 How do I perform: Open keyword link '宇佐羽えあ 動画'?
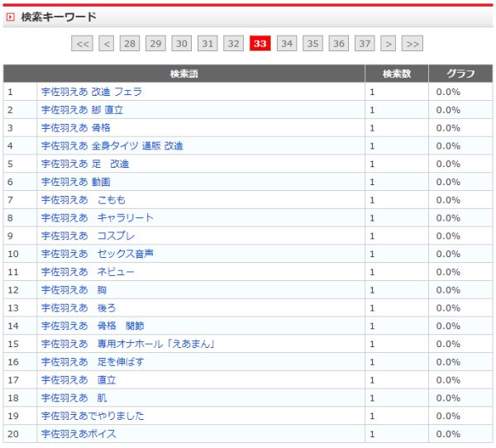tap(76, 182)
